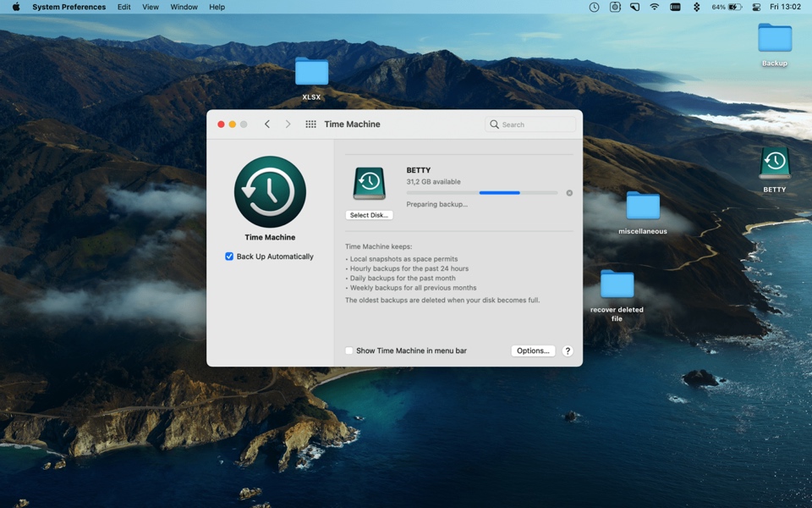This screenshot has height=508, width=812.
Task: Open the Help menu
Action: [217, 7]
